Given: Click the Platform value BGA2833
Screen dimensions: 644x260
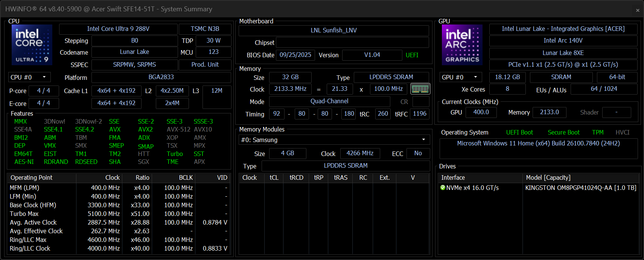Looking at the screenshot, I should pos(161,77).
